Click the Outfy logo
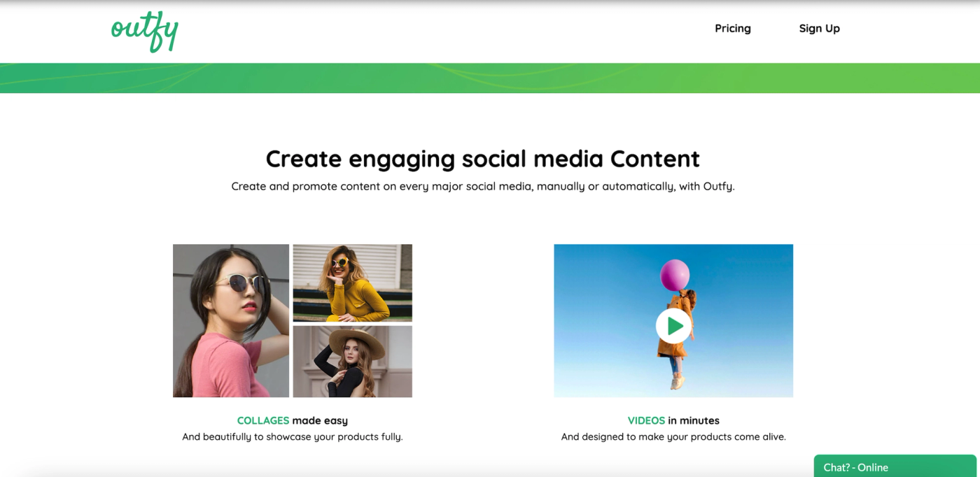Screen dimensions: 980x477 (x=145, y=31)
